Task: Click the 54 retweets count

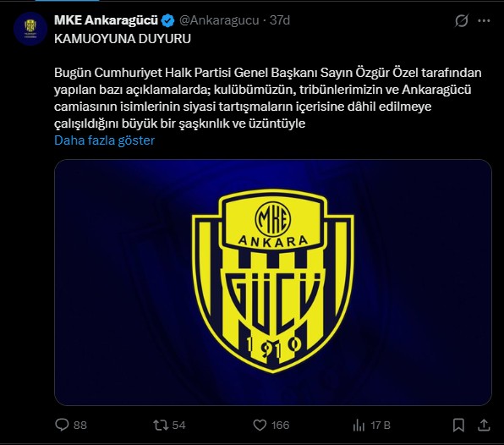Action: (178, 425)
